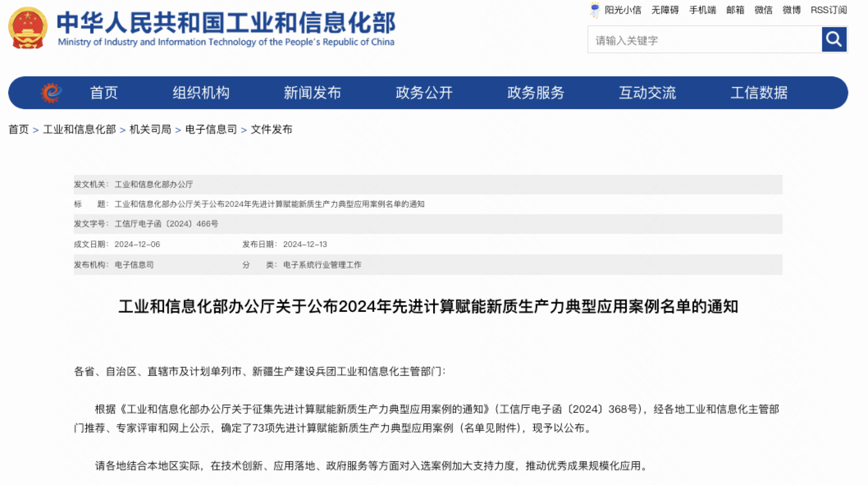Screen dimensions: 868x485
Task: Go to 机关司局 in the breadcrumb
Action: [x=150, y=130]
